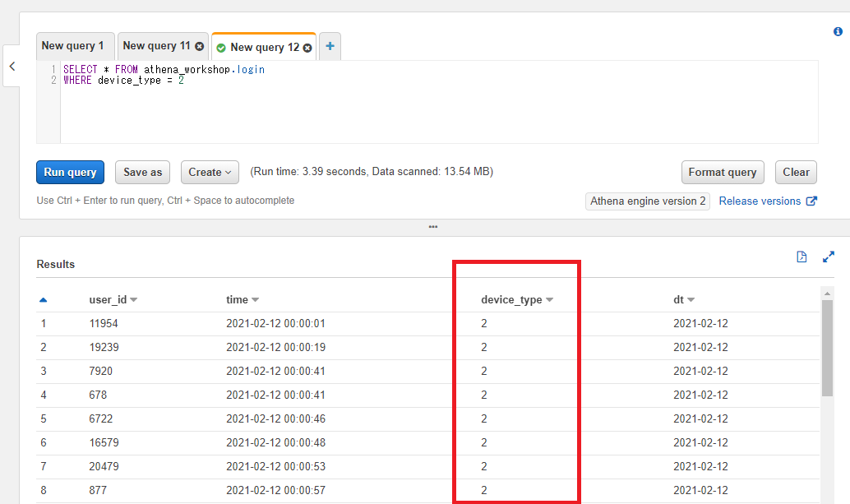The image size is (850, 504).
Task: Format the SQL query
Action: point(723,172)
